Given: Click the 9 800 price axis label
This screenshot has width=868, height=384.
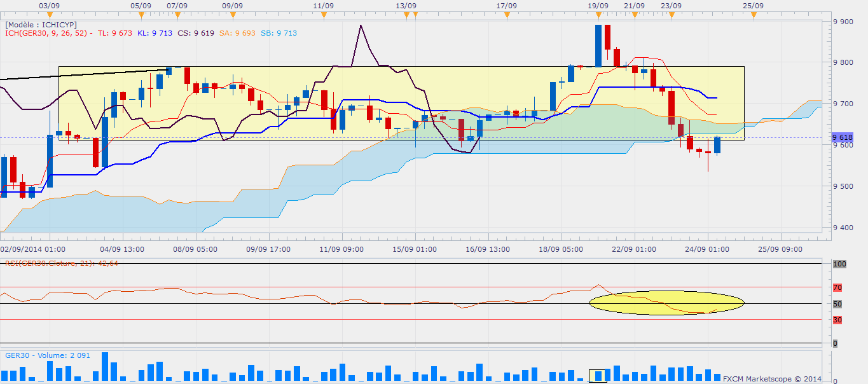Looking at the screenshot, I should pyautogui.click(x=843, y=62).
